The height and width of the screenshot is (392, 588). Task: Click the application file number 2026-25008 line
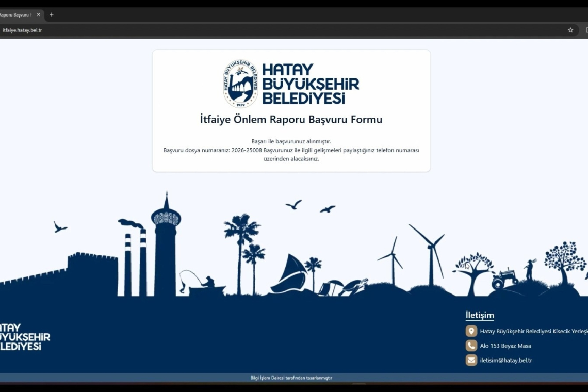[x=291, y=150]
